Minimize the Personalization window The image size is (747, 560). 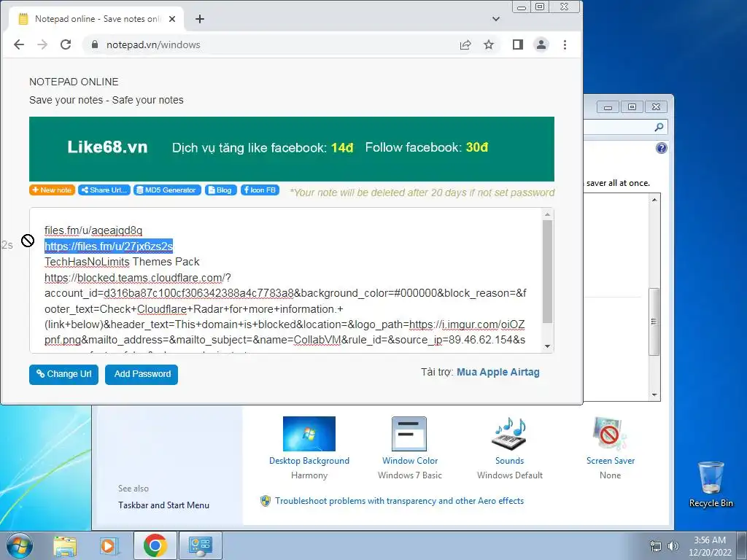tap(608, 107)
